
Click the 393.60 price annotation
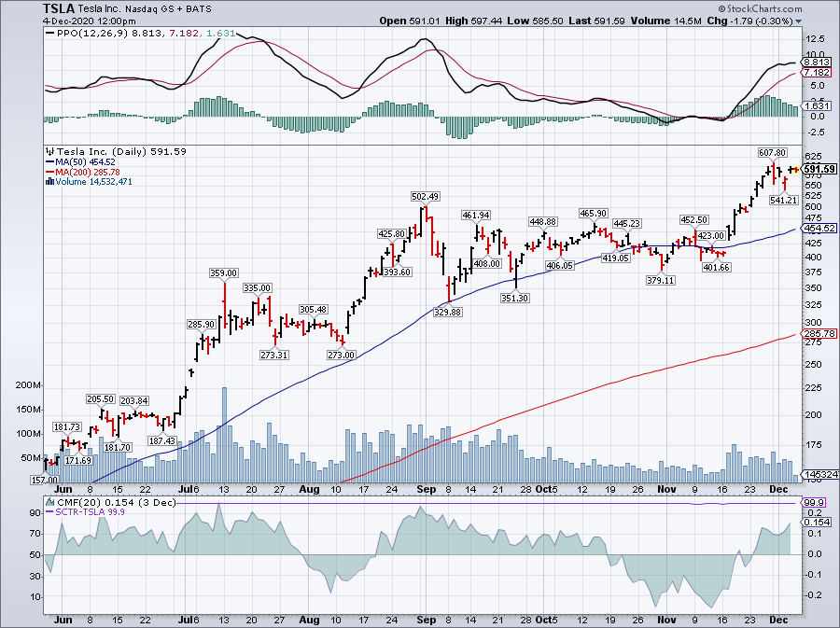click(397, 272)
